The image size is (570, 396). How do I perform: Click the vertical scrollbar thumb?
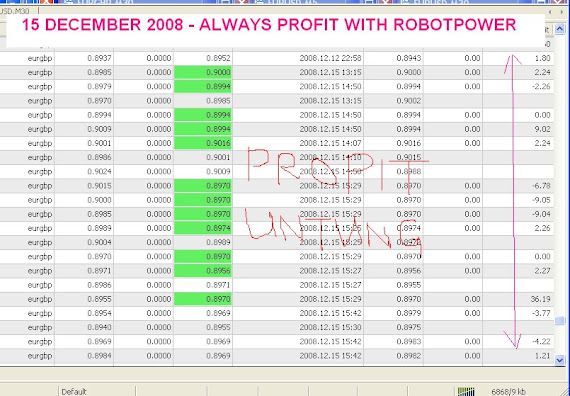click(560, 320)
